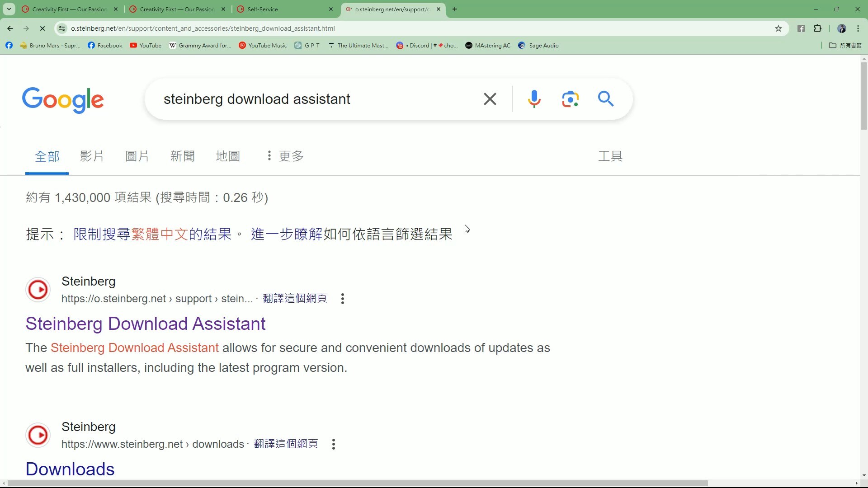Open Google Lens image search icon
Image resolution: width=868 pixels, height=488 pixels.
coord(570,99)
